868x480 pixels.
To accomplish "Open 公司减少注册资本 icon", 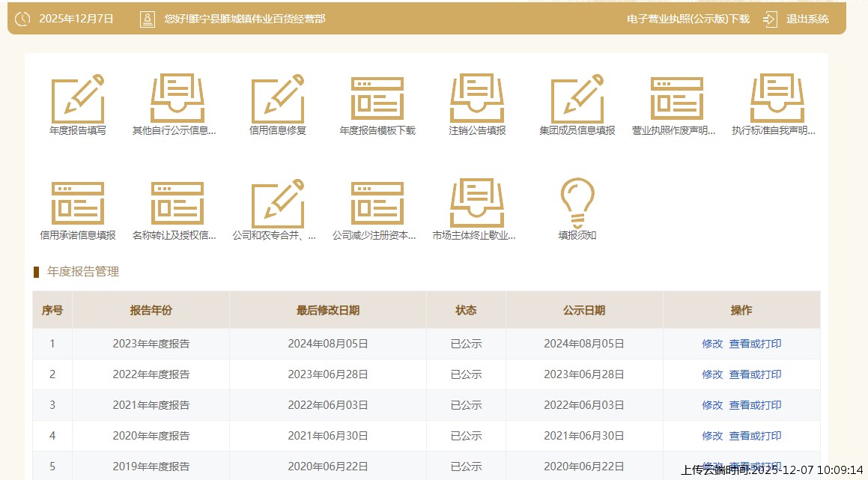I will point(377,204).
